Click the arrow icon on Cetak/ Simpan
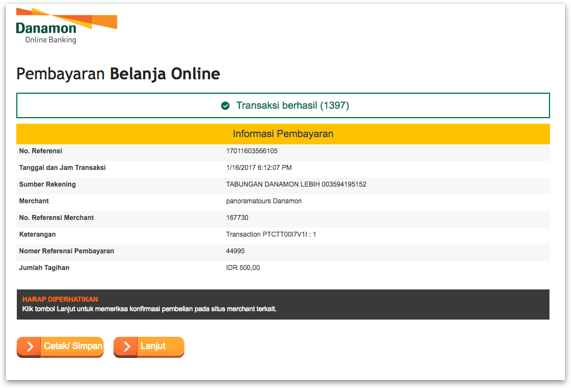This screenshot has width=571, height=388. tap(29, 346)
